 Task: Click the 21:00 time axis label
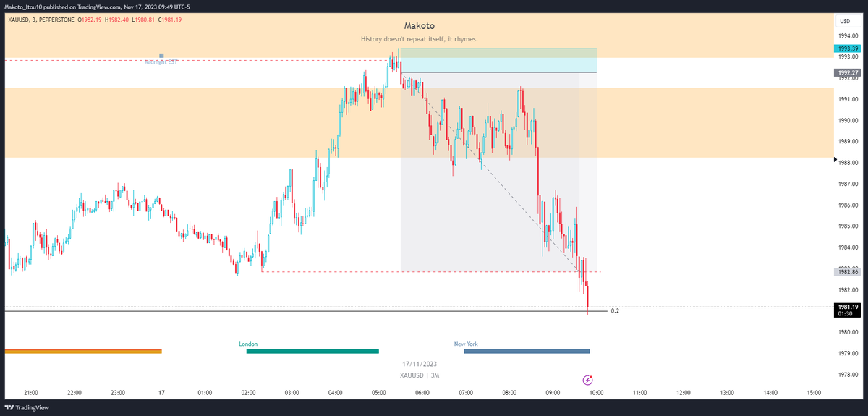coord(30,393)
